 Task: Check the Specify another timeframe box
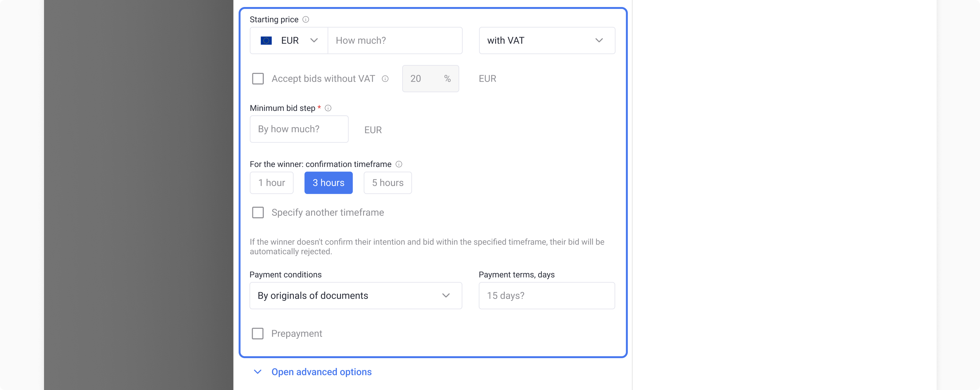(258, 213)
